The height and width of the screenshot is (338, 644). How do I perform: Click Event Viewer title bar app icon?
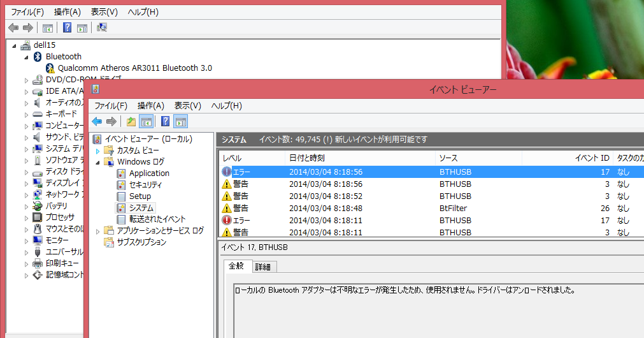click(x=96, y=89)
